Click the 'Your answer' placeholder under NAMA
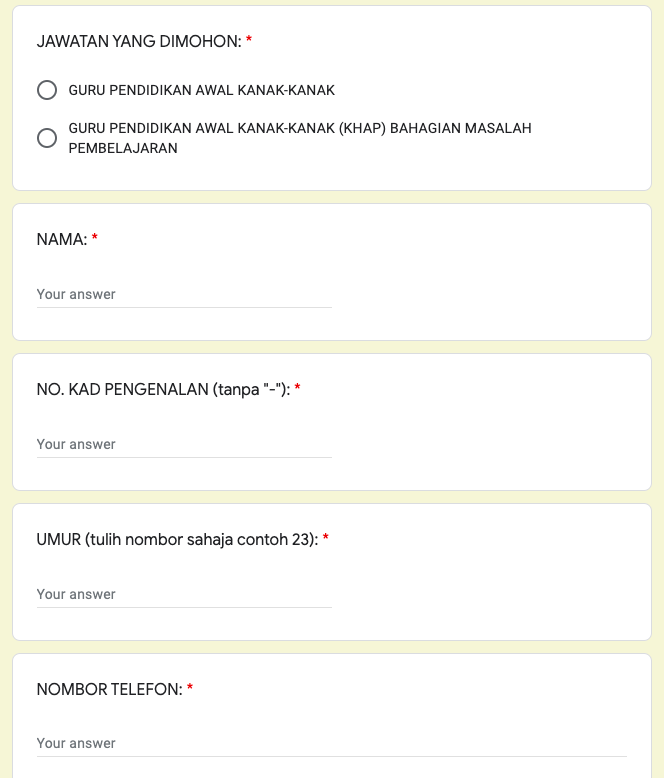Screen dimensions: 664x778 click(76, 295)
